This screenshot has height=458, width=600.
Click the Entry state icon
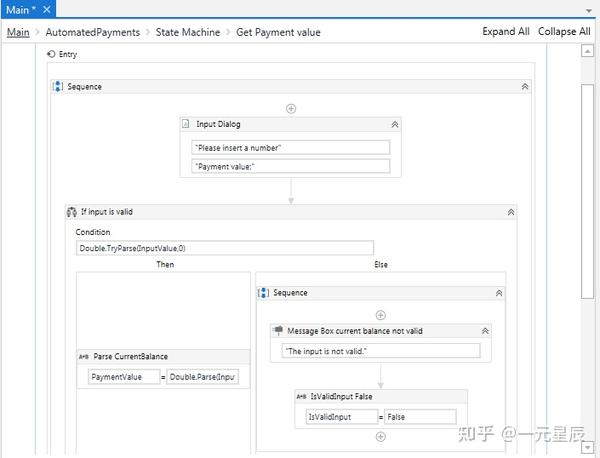point(51,55)
